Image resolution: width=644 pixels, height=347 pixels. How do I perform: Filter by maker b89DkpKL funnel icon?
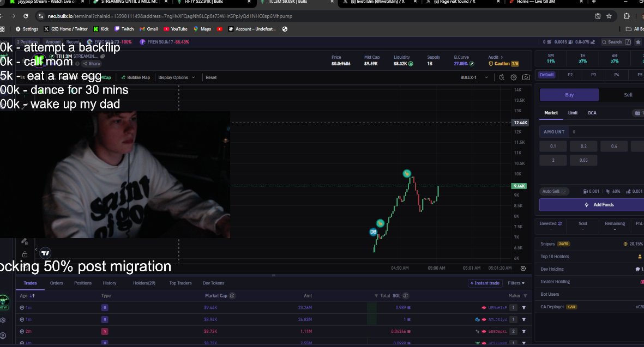click(523, 331)
